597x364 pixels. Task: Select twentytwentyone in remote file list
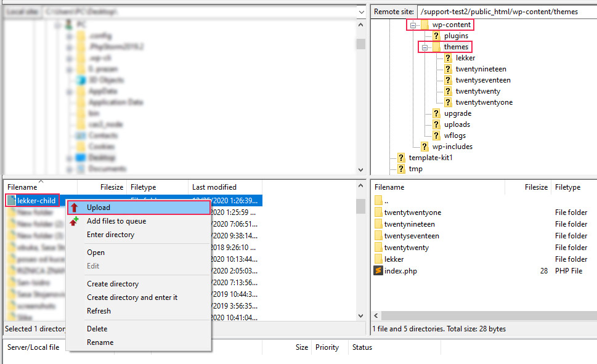coord(413,212)
